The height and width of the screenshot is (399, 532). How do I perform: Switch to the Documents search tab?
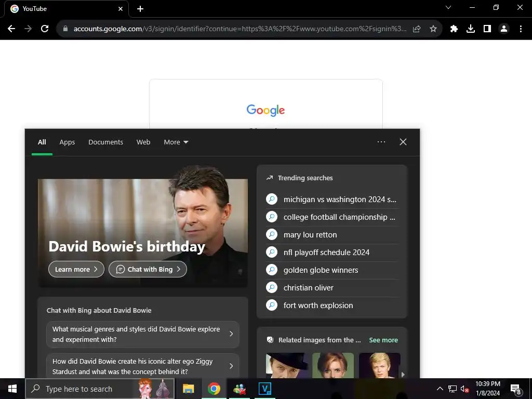pyautogui.click(x=105, y=142)
